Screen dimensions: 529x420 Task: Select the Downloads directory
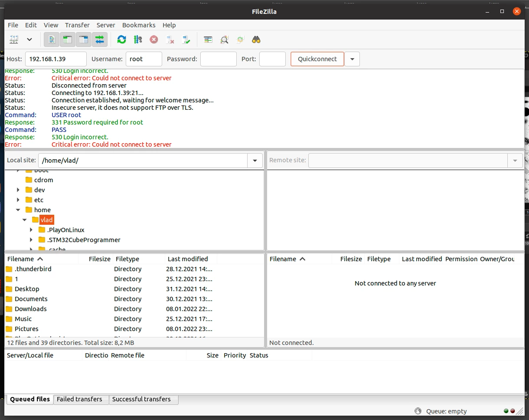134,309
